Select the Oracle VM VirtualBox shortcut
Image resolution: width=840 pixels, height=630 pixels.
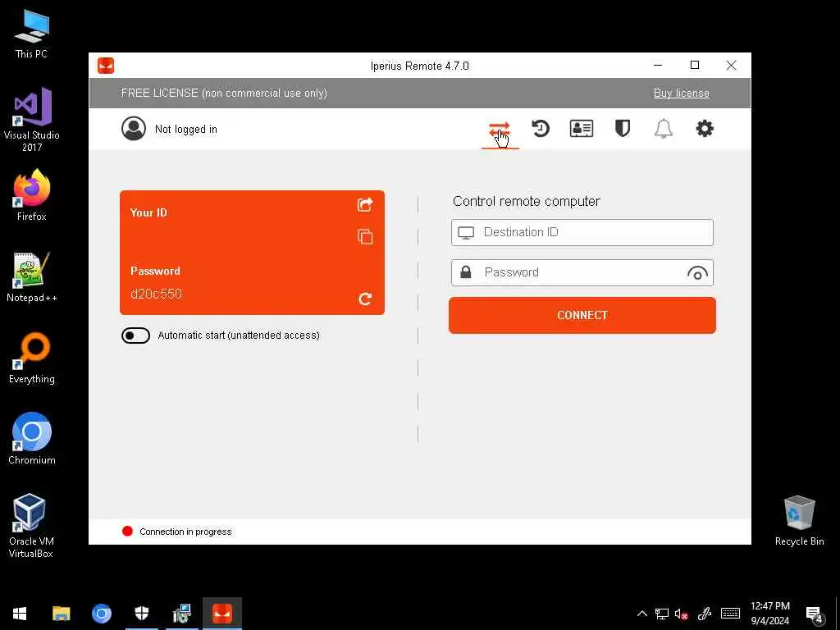point(31,526)
